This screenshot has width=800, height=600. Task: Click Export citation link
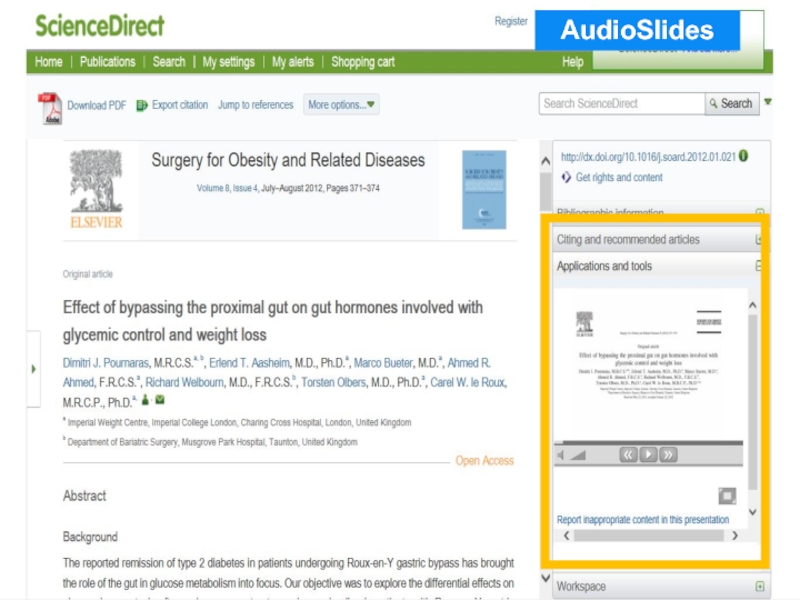click(x=180, y=105)
